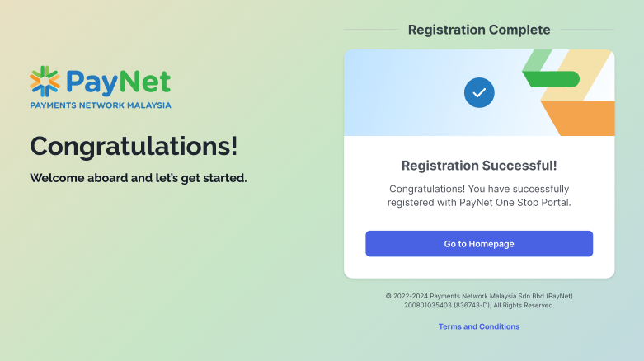This screenshot has width=644, height=361.
Task: Click the beige diagonal stripe in banner
Action: point(575,76)
